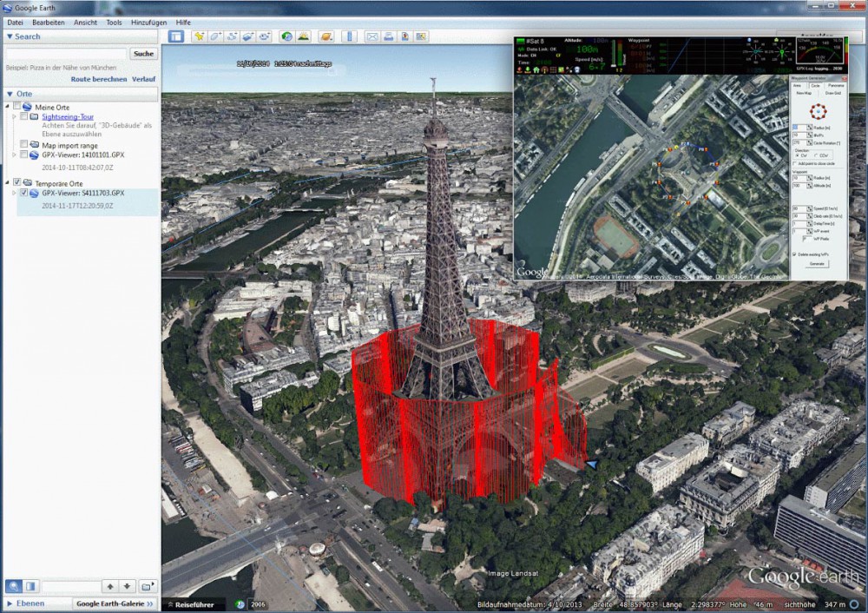The height and width of the screenshot is (613, 868).
Task: Print the current view
Action: tap(389, 36)
